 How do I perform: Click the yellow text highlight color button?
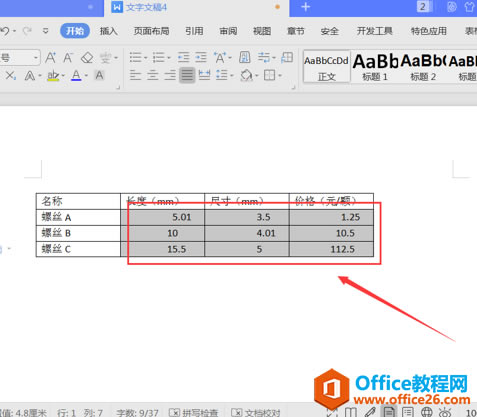tap(53, 76)
